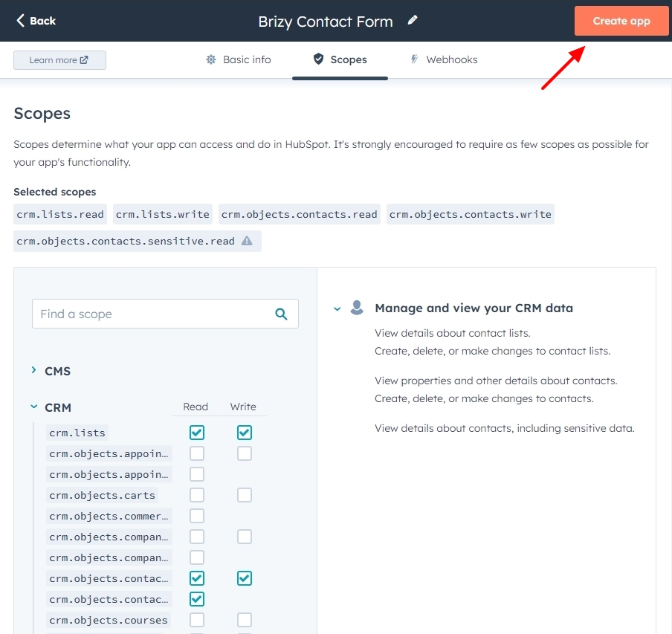
Task: Expand the CMS scope group
Action: pyautogui.click(x=34, y=370)
